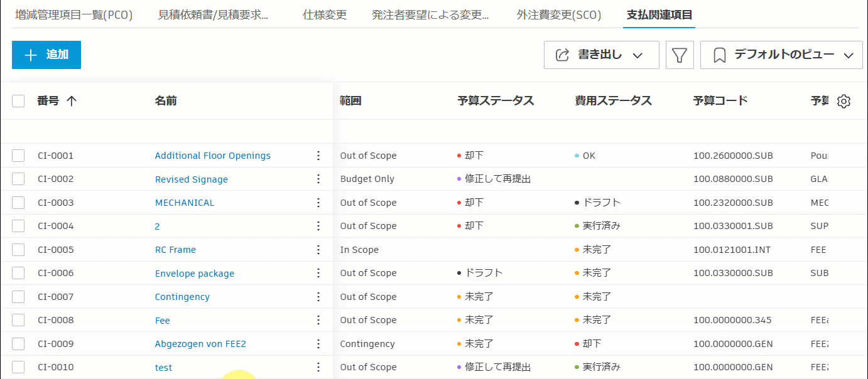
Task: Open table column settings gear
Action: (844, 102)
